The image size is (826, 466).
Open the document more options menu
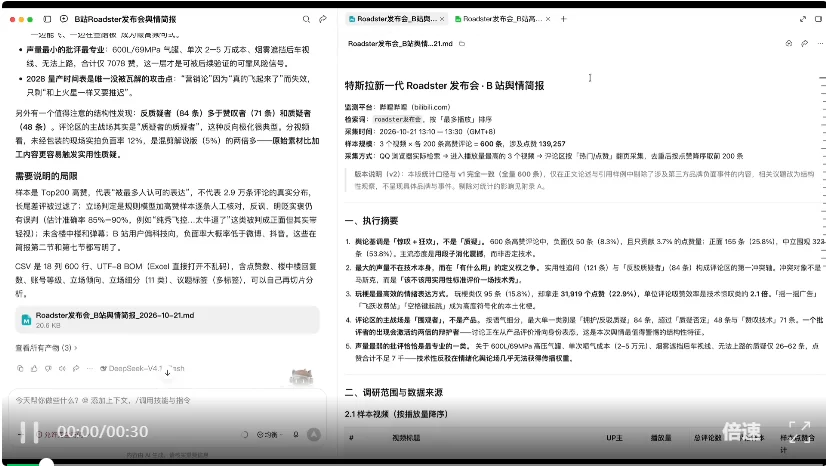[820, 44]
